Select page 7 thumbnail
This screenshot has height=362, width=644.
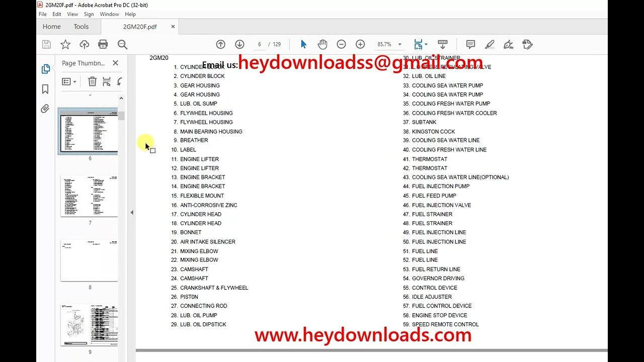90,196
